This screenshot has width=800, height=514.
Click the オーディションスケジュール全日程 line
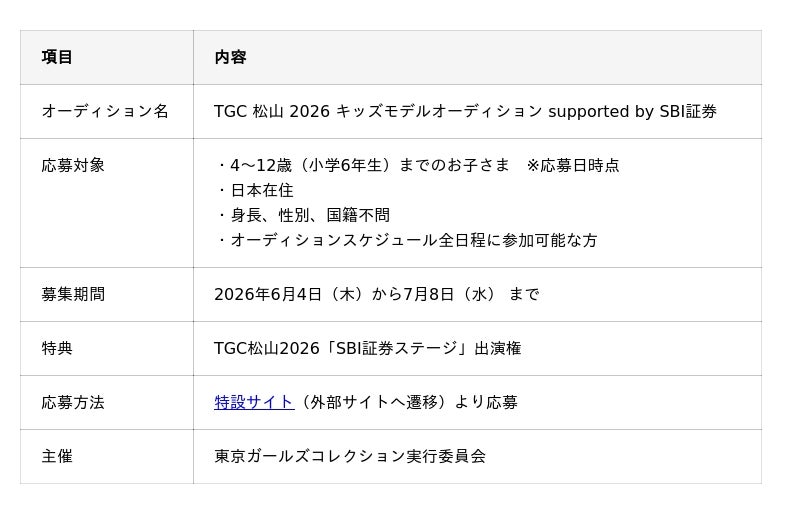(407, 240)
